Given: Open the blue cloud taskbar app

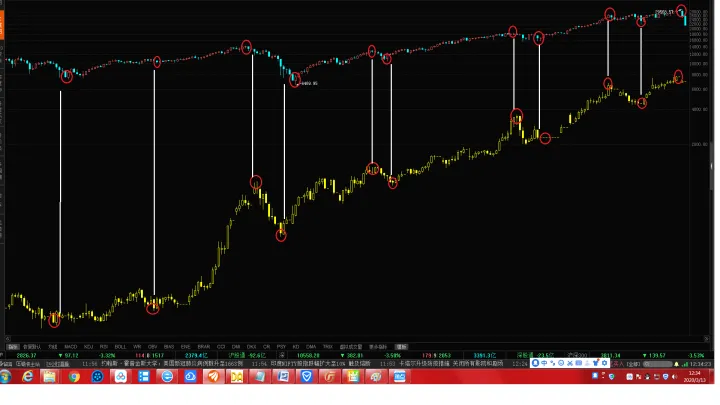Looking at the screenshot, I should [x=190, y=377].
